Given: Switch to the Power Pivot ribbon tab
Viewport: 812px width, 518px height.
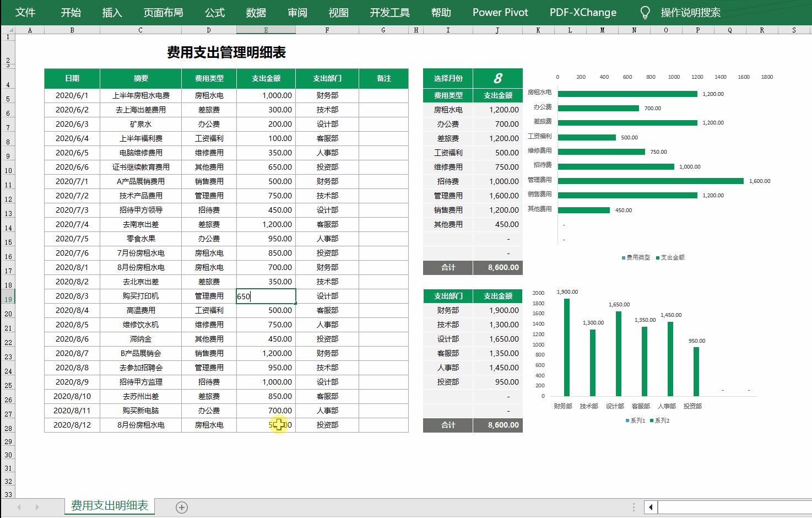Looking at the screenshot, I should [x=499, y=12].
